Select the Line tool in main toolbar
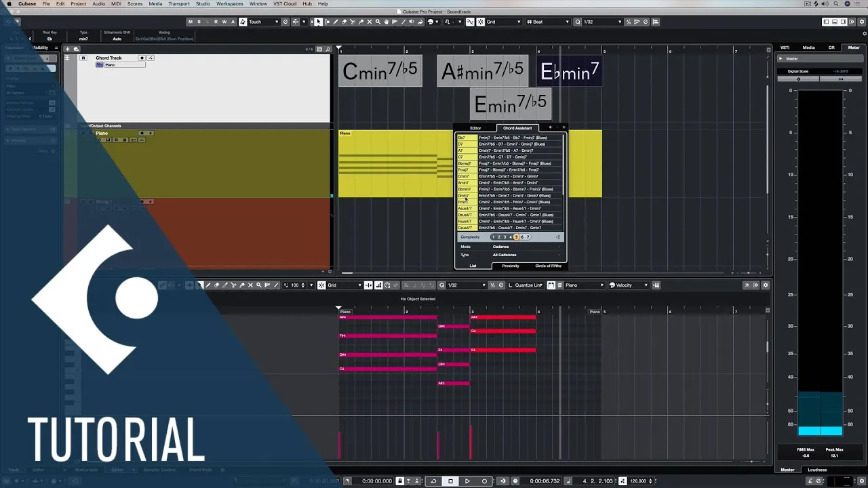This screenshot has height=488, width=868. 403,22
